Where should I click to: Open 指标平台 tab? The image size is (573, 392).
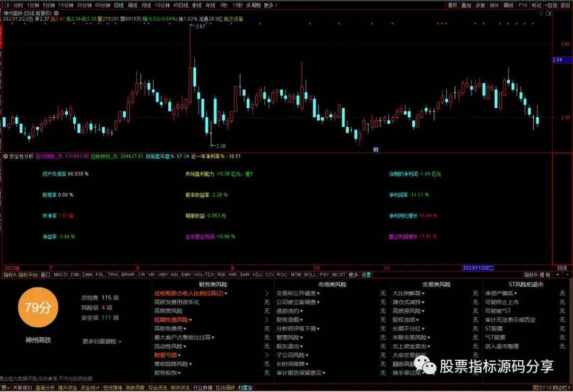28,274
